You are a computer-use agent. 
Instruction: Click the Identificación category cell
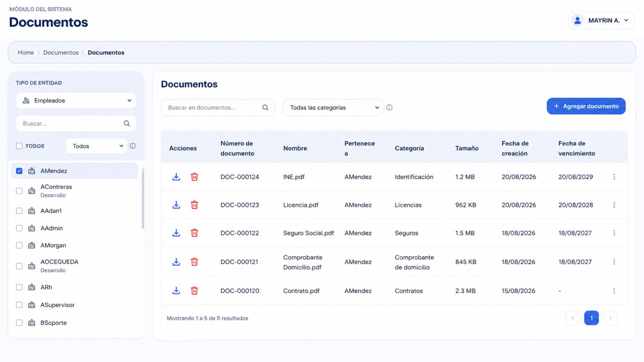click(414, 177)
